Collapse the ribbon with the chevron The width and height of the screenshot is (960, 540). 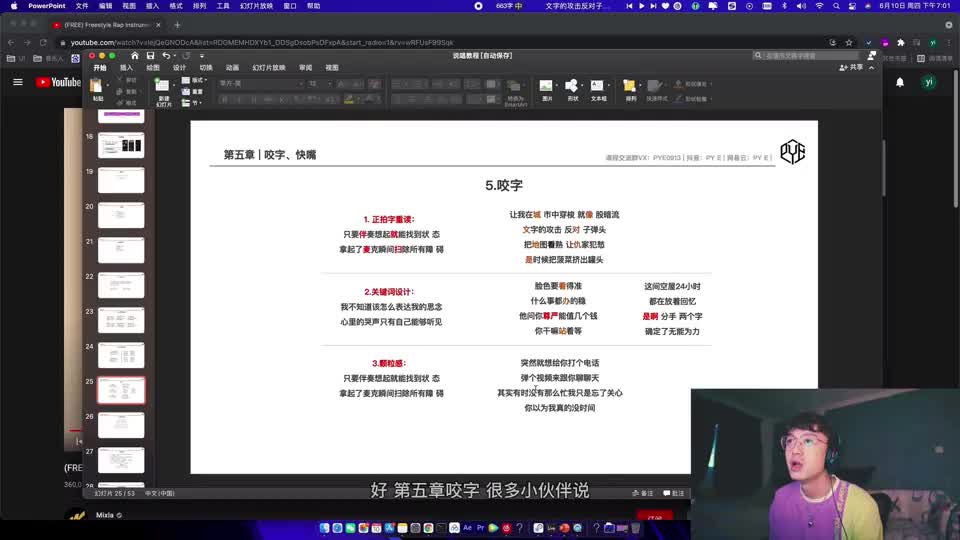coord(872,67)
